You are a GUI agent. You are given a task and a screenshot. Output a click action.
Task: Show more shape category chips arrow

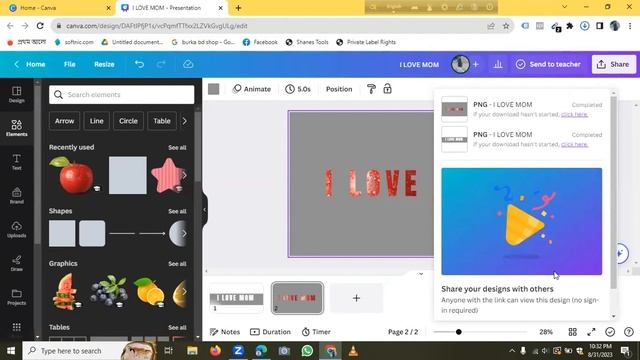coord(184,121)
